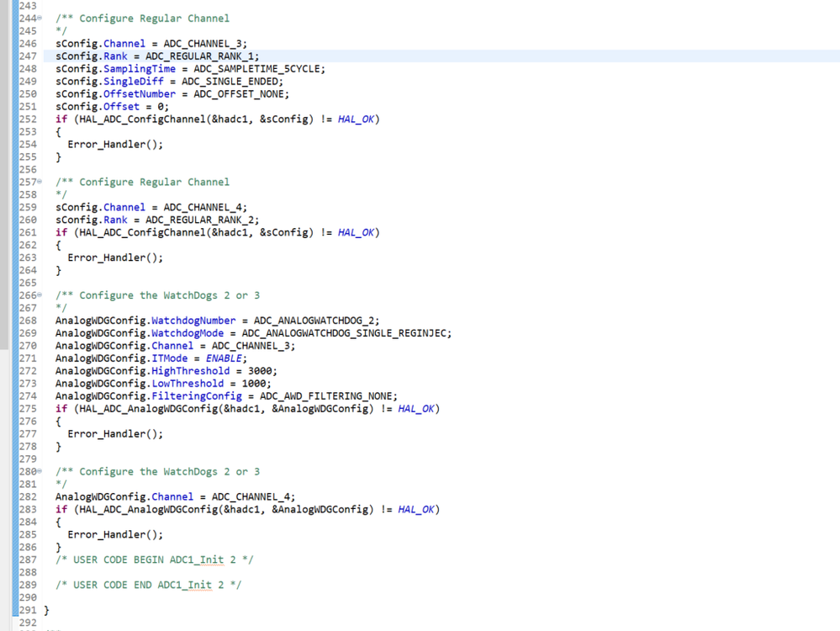This screenshot has width=840, height=631.
Task: Collapse the comment fold at line 280
Action: 40,471
